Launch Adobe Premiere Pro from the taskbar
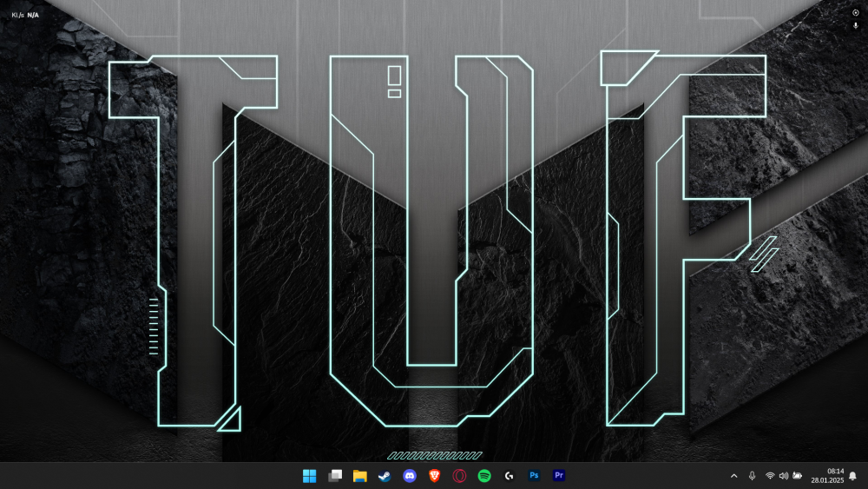This screenshot has height=489, width=868. click(x=559, y=475)
